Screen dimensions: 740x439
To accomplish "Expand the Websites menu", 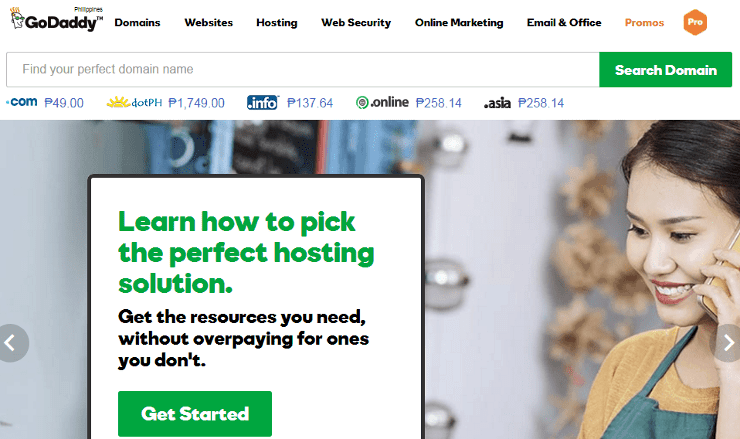I will pos(209,23).
